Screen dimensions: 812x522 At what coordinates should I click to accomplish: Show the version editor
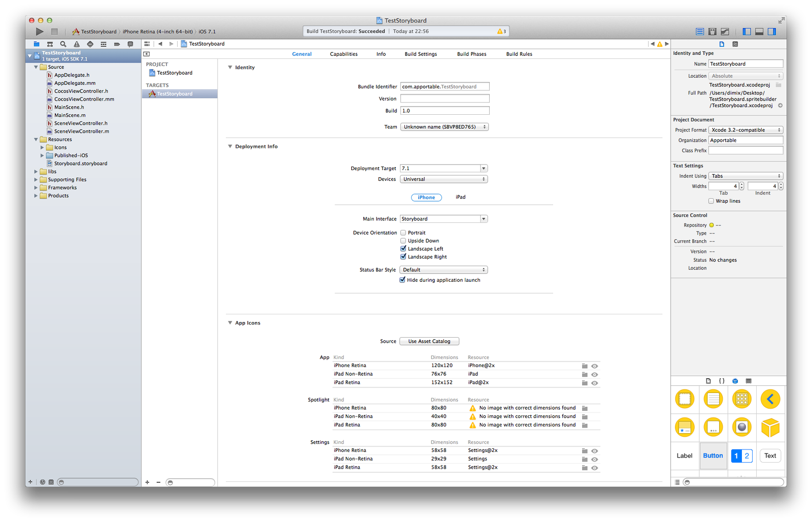(725, 31)
